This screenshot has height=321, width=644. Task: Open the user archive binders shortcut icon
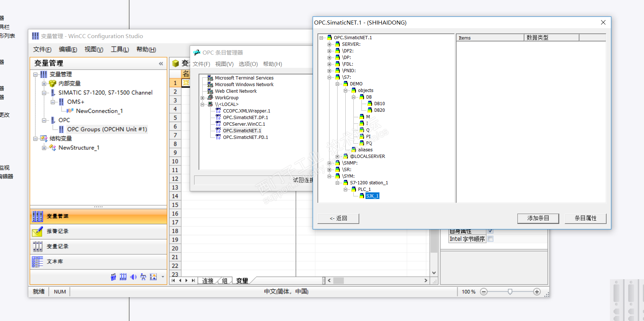pos(123,277)
